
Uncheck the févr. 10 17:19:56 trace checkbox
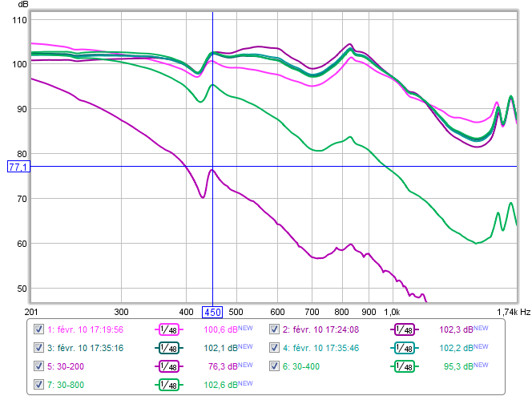pyautogui.click(x=38, y=329)
